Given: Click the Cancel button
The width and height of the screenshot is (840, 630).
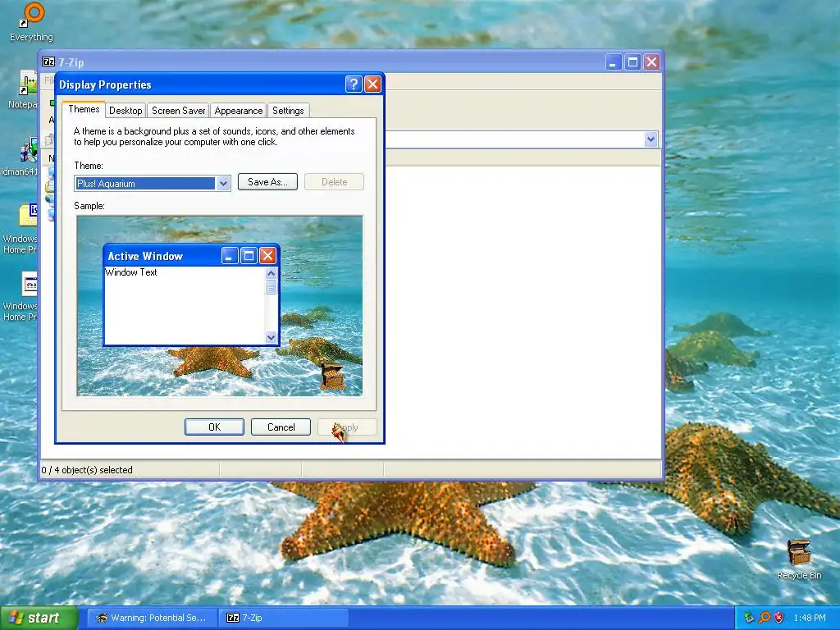Looking at the screenshot, I should (x=281, y=427).
